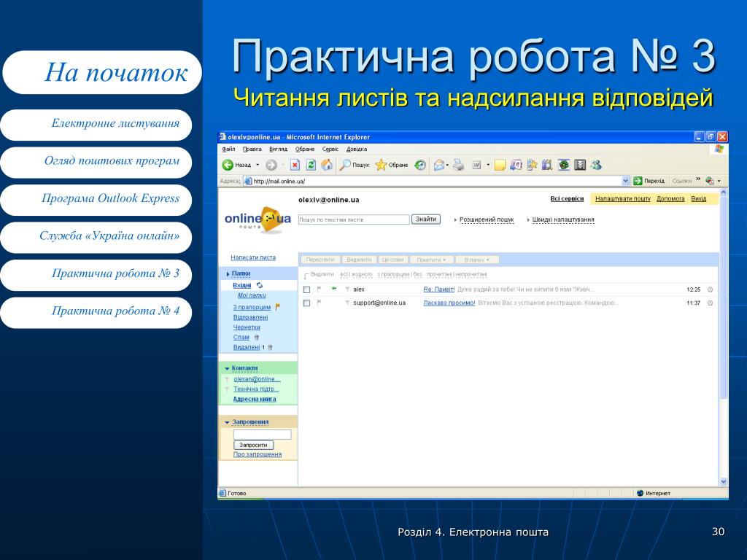Open the Довідка menu
The width and height of the screenshot is (747, 560).
point(356,149)
